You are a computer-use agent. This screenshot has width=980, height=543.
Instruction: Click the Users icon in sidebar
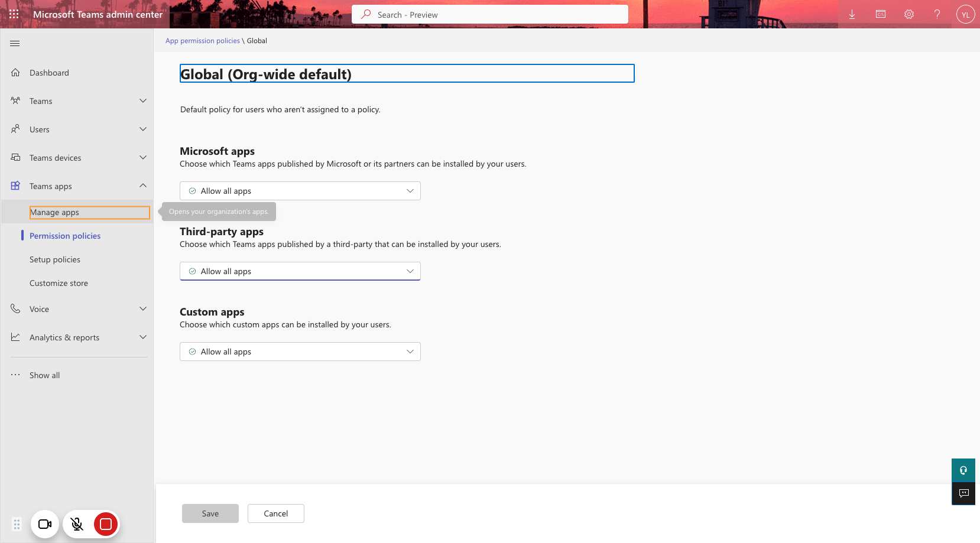pos(15,129)
